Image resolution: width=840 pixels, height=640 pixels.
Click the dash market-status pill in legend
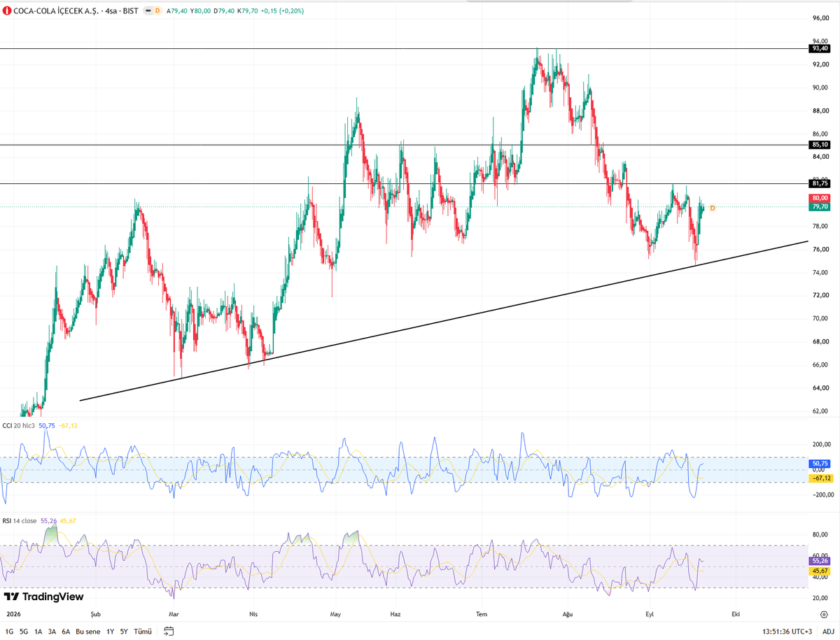[148, 10]
